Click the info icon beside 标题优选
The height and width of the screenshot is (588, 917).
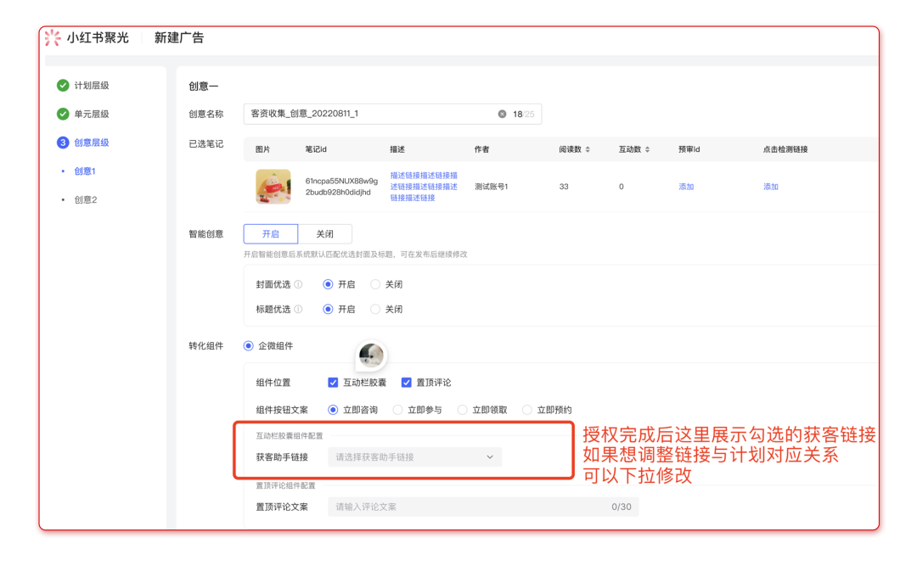[x=298, y=310]
